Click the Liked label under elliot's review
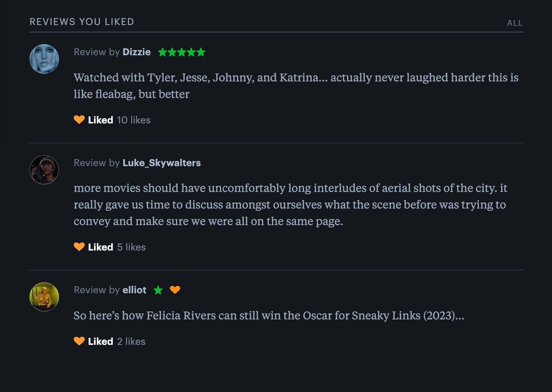 click(x=101, y=342)
